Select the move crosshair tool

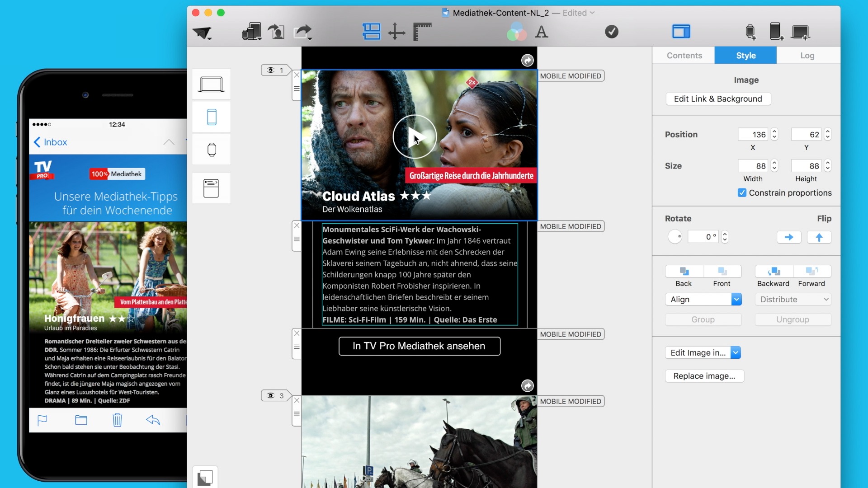(396, 32)
